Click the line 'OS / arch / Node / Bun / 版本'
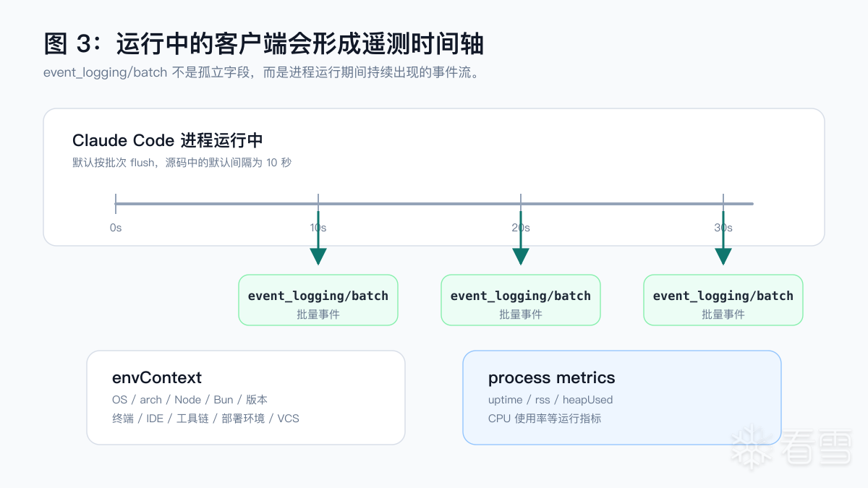Screen dimensions: 868x488 pos(190,400)
